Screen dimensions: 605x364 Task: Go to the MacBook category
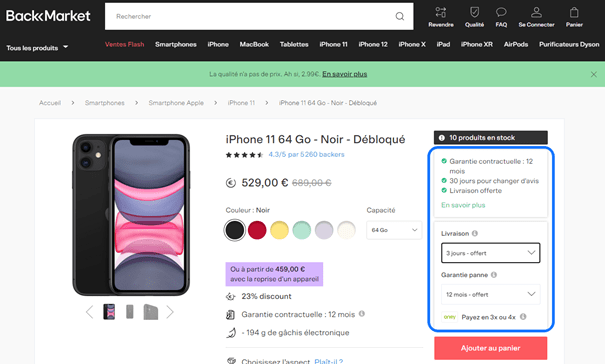pyautogui.click(x=254, y=44)
